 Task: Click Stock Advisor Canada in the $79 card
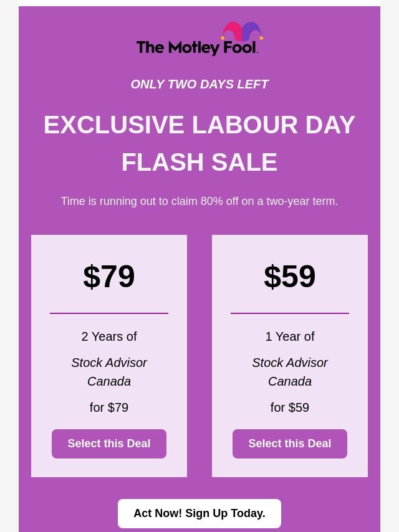click(x=109, y=372)
